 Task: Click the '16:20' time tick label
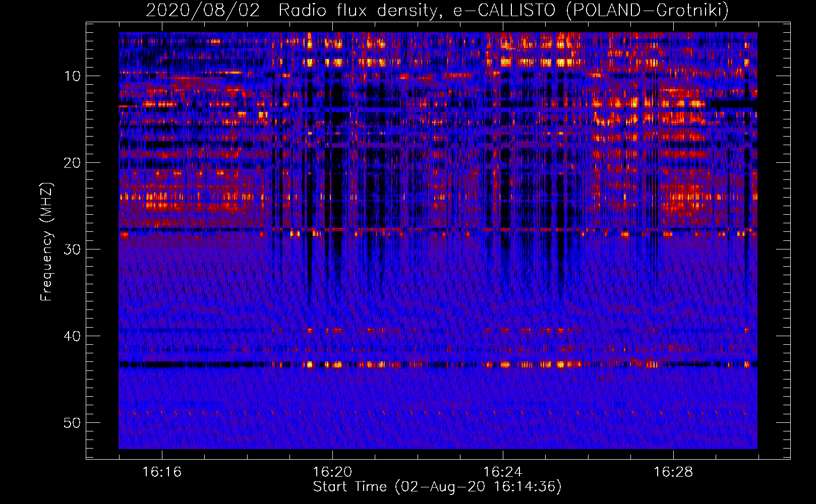(332, 472)
